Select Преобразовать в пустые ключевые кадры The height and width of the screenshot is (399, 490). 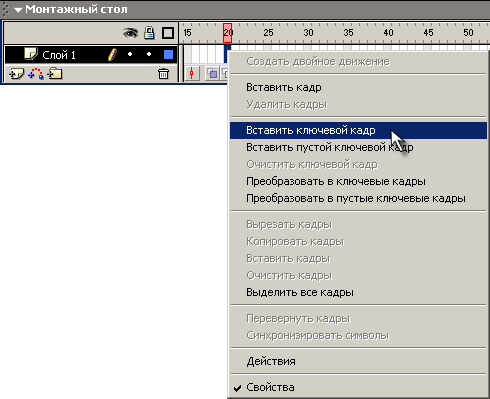click(358, 199)
